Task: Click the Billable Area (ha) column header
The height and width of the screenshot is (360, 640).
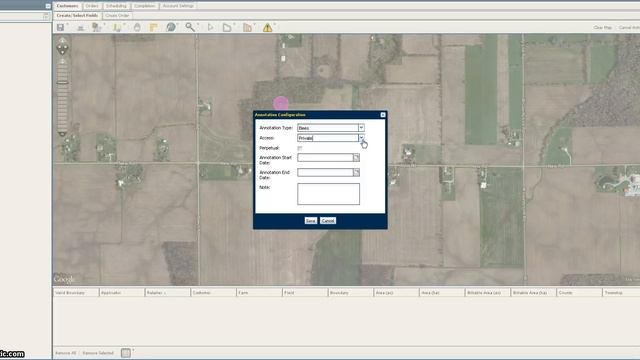Action: pyautogui.click(x=533, y=293)
